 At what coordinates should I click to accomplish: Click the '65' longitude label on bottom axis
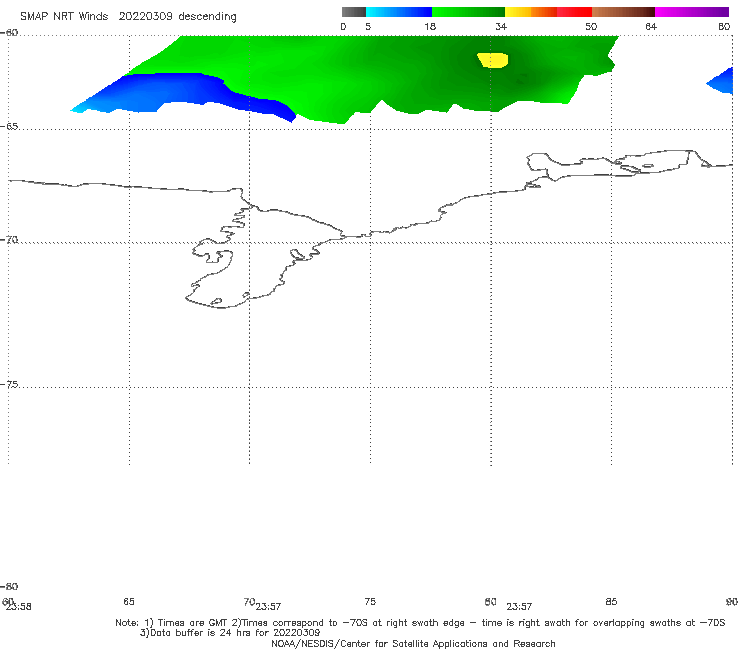point(129,601)
